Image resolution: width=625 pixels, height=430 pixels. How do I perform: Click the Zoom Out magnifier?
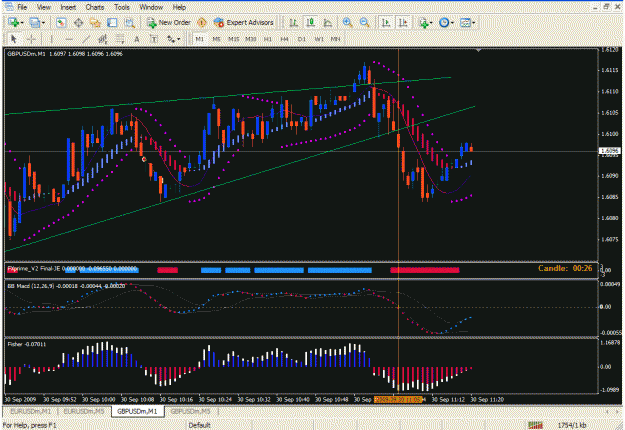(364, 23)
